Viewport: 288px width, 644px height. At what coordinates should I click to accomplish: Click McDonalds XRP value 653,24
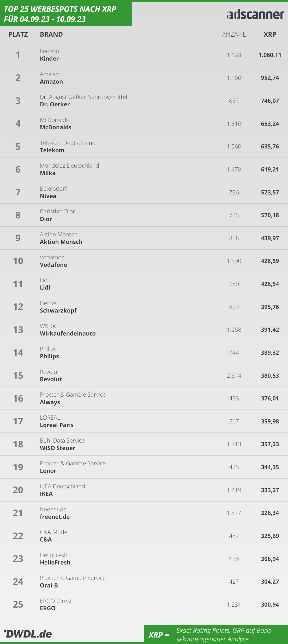pyautogui.click(x=270, y=124)
